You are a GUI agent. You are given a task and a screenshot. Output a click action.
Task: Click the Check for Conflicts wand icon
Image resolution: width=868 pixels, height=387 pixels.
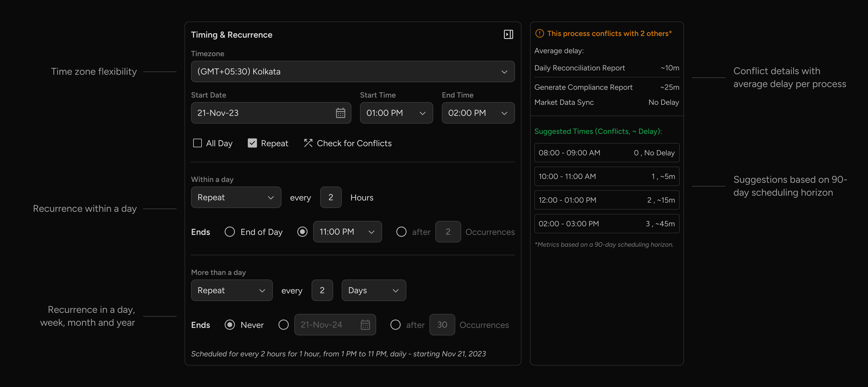tap(308, 143)
